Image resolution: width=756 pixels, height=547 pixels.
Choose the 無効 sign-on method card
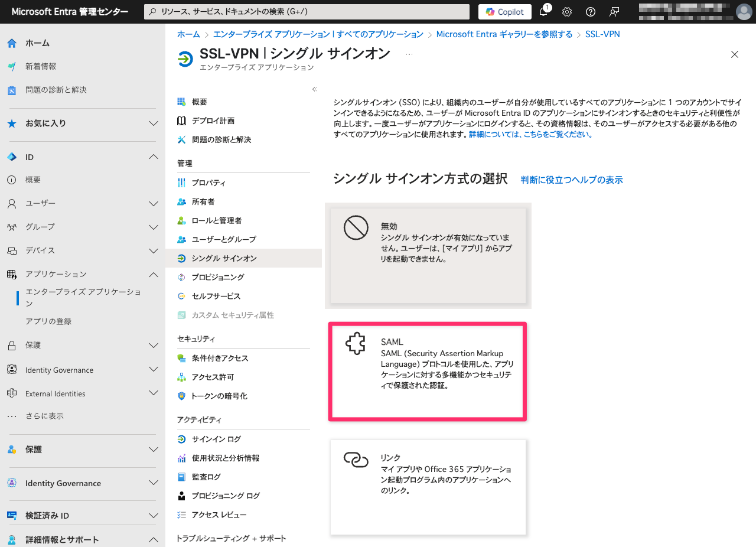[x=428, y=255]
